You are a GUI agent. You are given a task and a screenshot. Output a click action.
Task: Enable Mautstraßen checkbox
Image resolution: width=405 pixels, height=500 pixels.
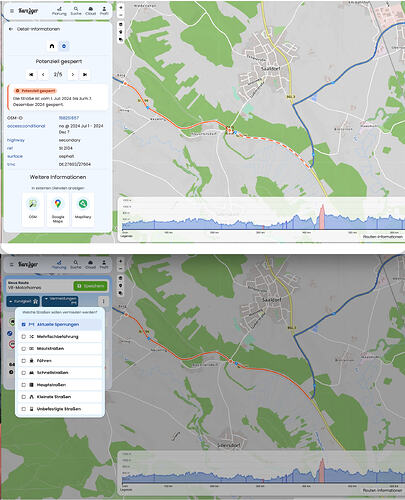click(x=23, y=349)
